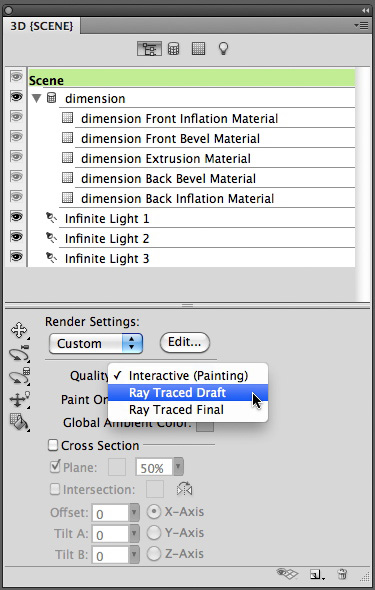375x590 pixels.
Task: Select the 3D Material Drop tool
Action: click(19, 422)
